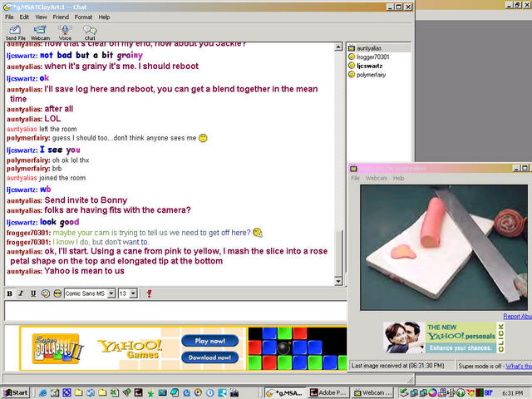Viewport: 532px width, 399px height.
Task: Switch to the g.MSA chat taskbar button
Action: 285,393
